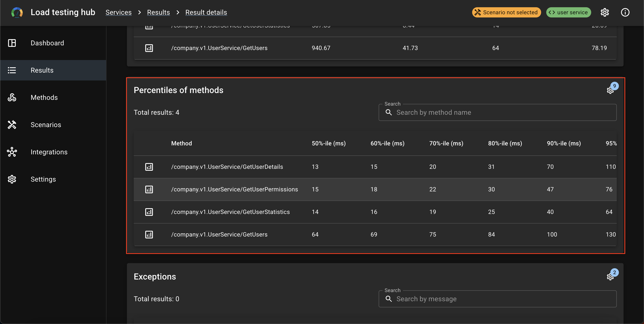Click the user service chip
The width and height of the screenshot is (644, 324).
(x=568, y=12)
